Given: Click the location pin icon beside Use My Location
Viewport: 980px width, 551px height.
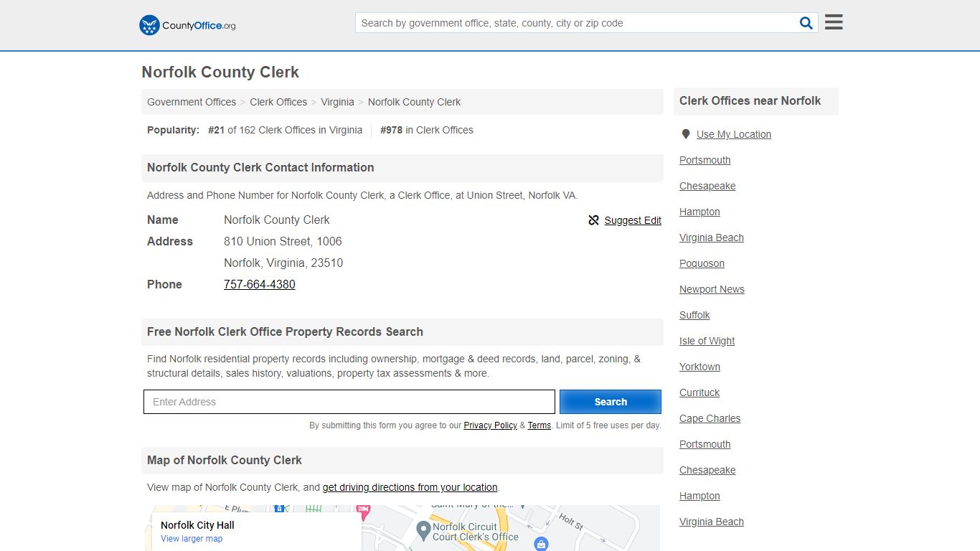Looking at the screenshot, I should coord(686,134).
